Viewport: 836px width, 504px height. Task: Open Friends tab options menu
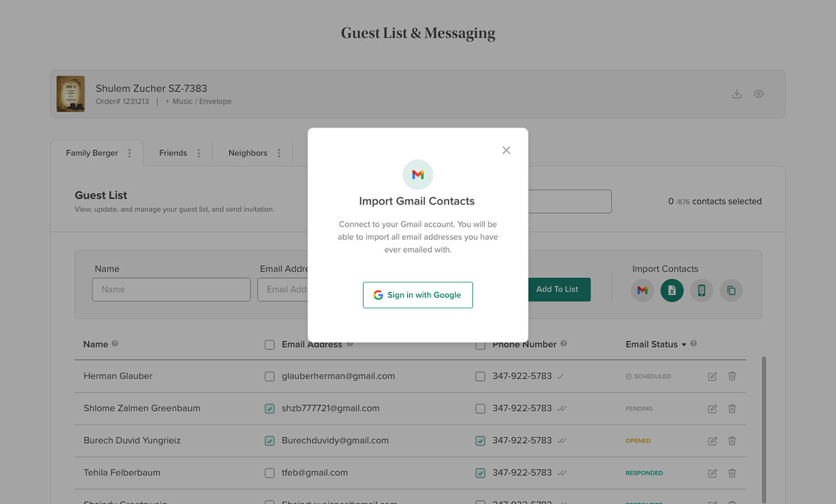pyautogui.click(x=199, y=153)
